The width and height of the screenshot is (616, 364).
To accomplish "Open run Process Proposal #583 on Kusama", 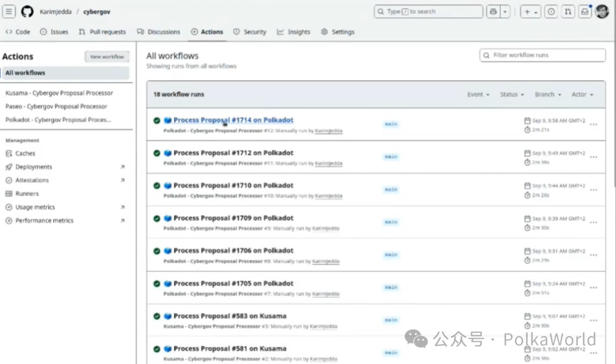I will [x=230, y=316].
